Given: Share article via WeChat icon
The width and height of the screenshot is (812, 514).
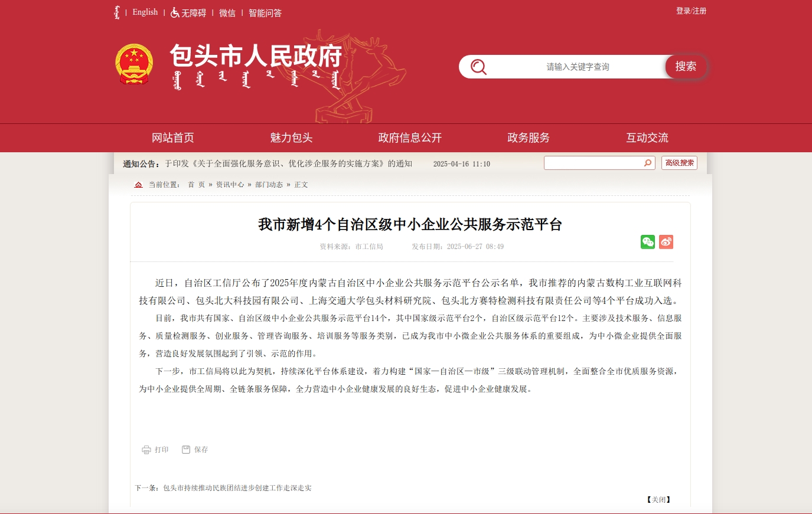Looking at the screenshot, I should 648,242.
